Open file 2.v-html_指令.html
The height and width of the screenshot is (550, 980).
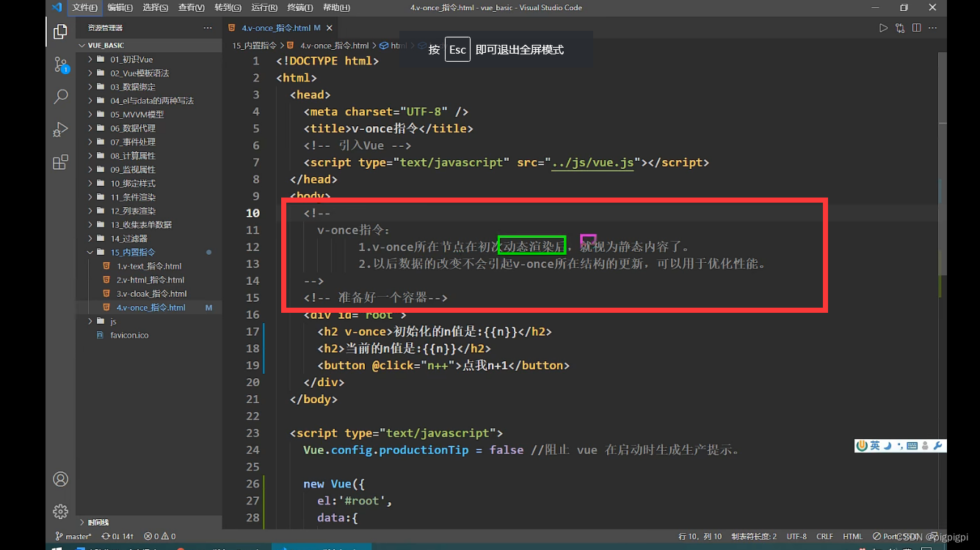pyautogui.click(x=148, y=280)
